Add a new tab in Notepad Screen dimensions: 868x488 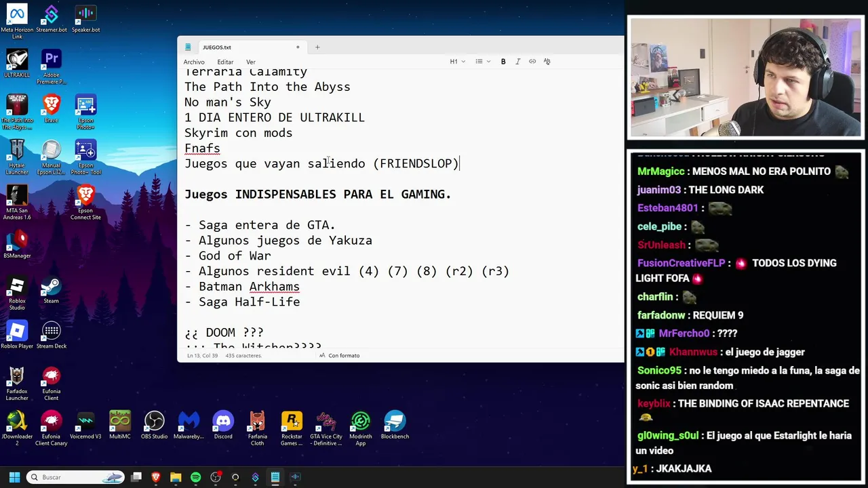click(x=317, y=47)
